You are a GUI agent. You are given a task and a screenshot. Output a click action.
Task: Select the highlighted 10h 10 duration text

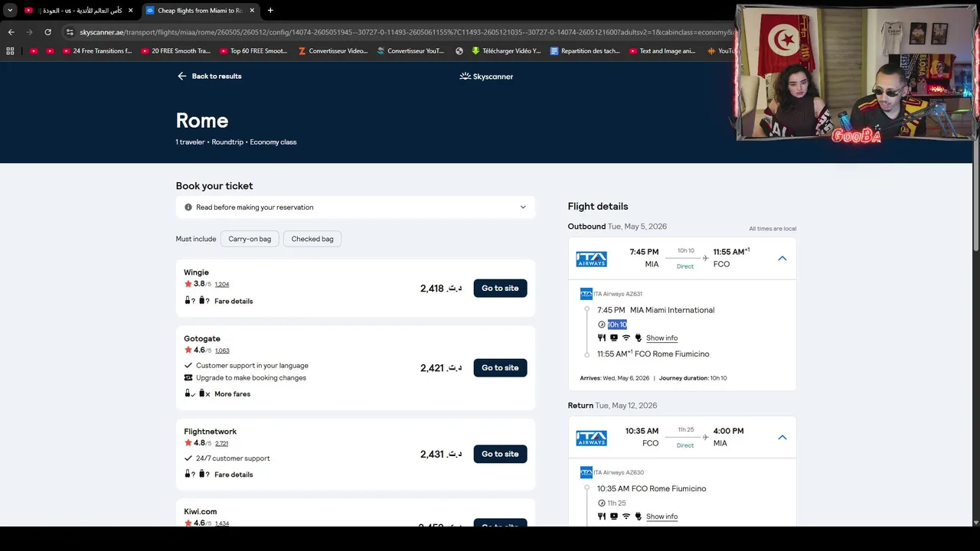617,324
